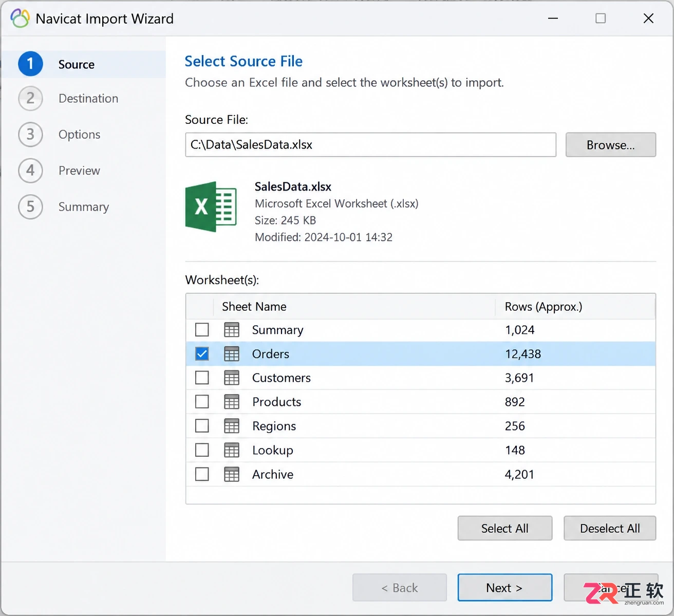Click the Summary sheet table icon
This screenshot has height=616, width=674.
232,330
